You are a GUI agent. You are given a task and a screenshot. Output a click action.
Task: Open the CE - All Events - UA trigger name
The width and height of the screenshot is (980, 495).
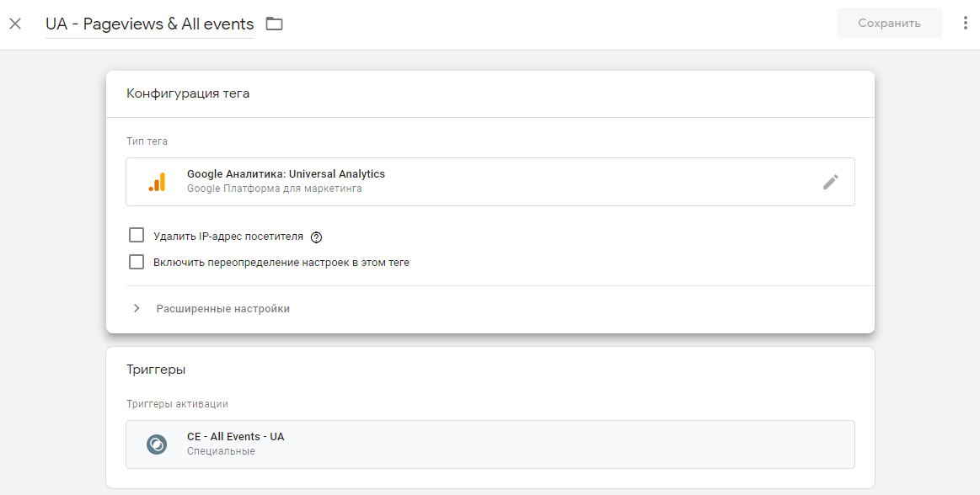click(x=235, y=437)
